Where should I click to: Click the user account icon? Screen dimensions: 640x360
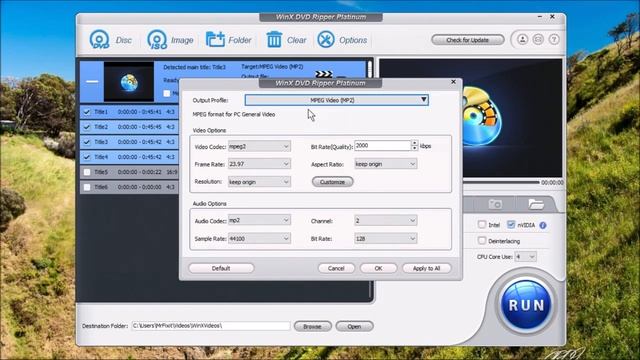coord(522,40)
